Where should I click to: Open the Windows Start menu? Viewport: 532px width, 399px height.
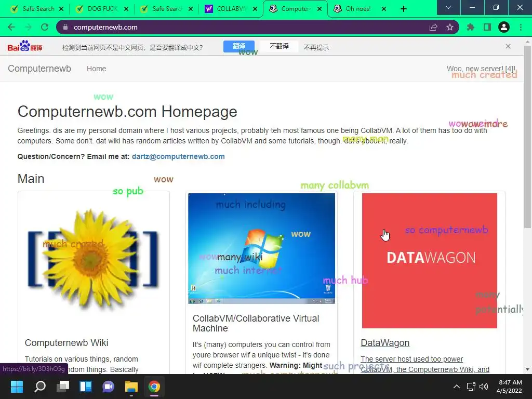click(x=17, y=387)
